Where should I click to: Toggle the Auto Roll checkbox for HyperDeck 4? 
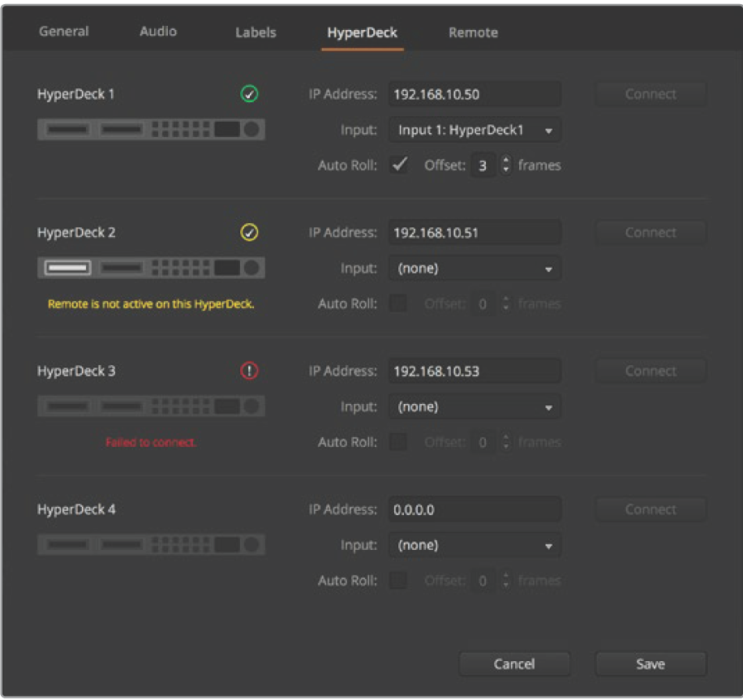pos(399,581)
